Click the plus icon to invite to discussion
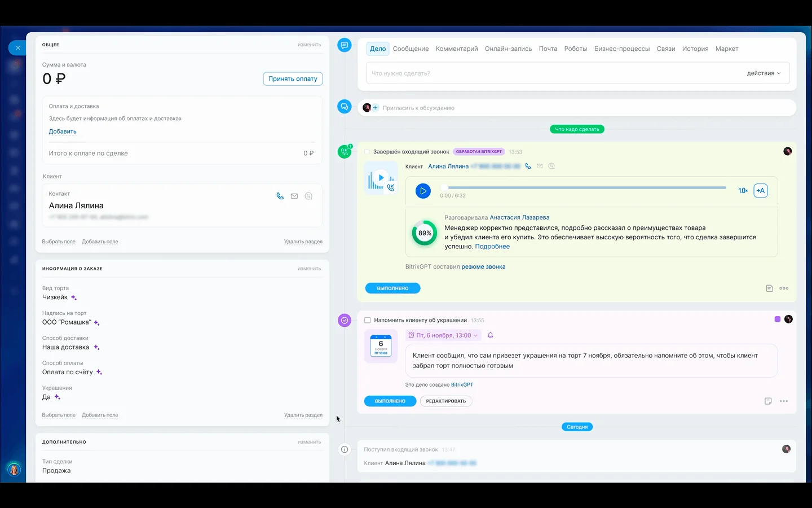 [x=376, y=108]
